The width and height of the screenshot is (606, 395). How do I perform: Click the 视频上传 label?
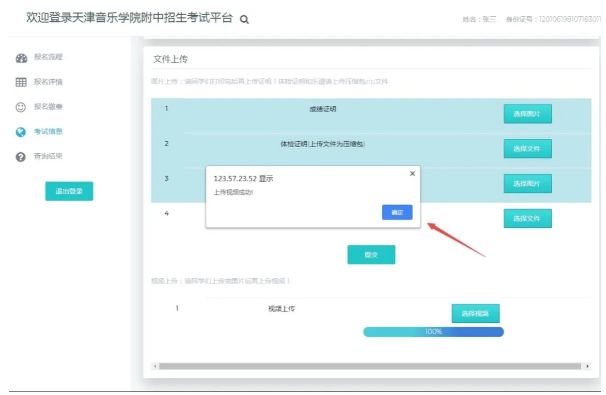[x=281, y=308]
